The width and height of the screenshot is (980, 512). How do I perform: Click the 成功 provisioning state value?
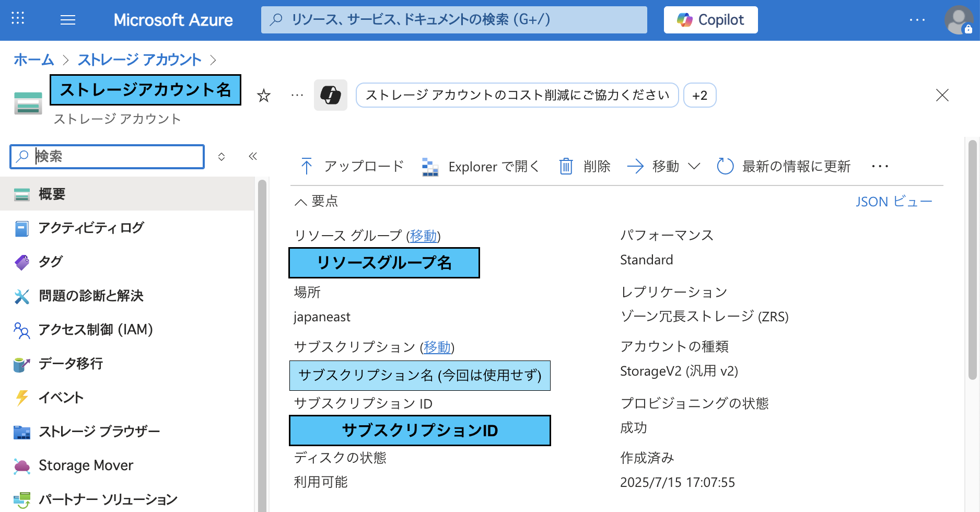(634, 427)
